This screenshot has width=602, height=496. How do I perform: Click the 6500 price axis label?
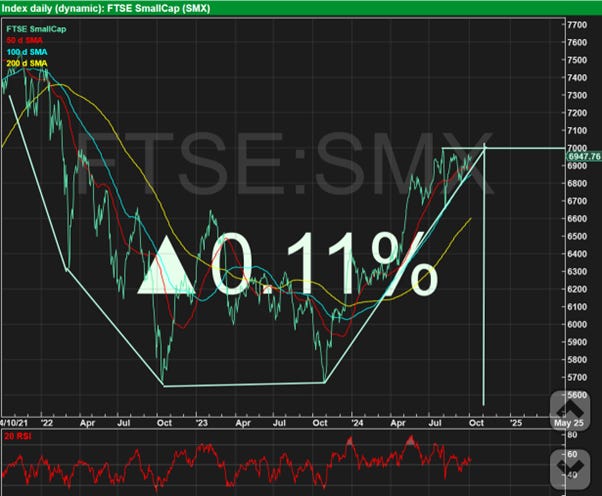click(x=577, y=236)
